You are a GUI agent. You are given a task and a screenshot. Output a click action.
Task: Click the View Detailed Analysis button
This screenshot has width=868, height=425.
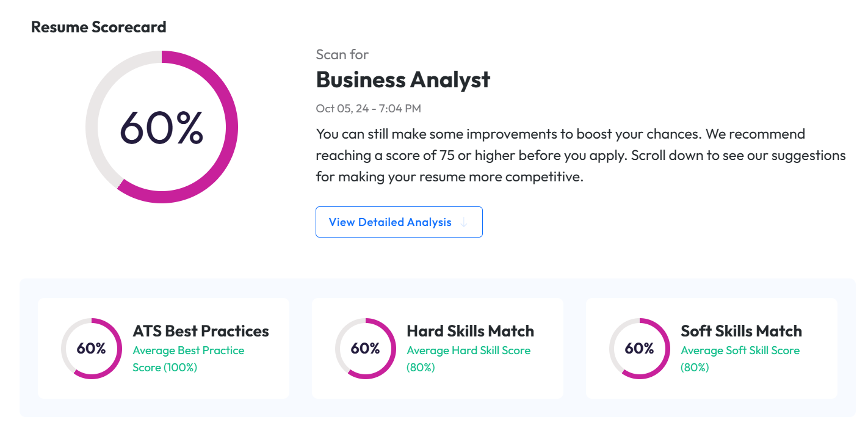click(x=399, y=222)
